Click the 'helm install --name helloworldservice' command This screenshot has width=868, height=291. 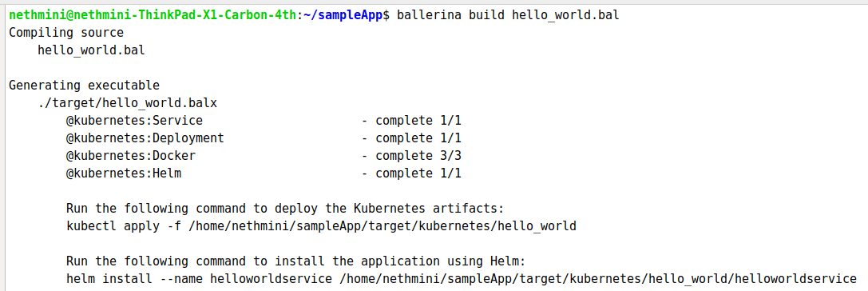200,279
